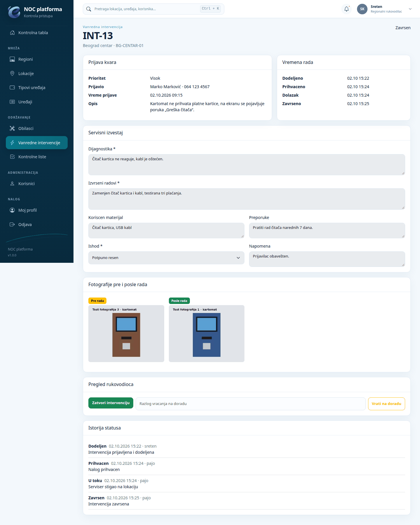420x525 pixels.
Task: Open notifications bell
Action: [x=346, y=9]
